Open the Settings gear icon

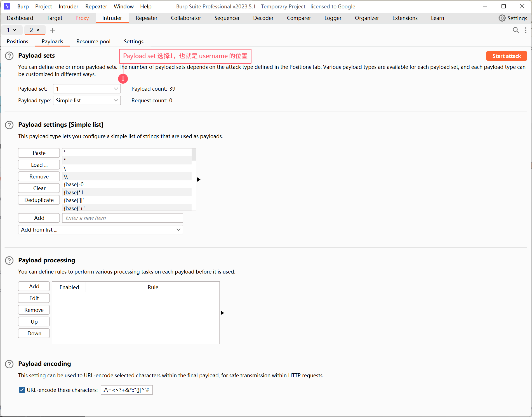(x=502, y=18)
